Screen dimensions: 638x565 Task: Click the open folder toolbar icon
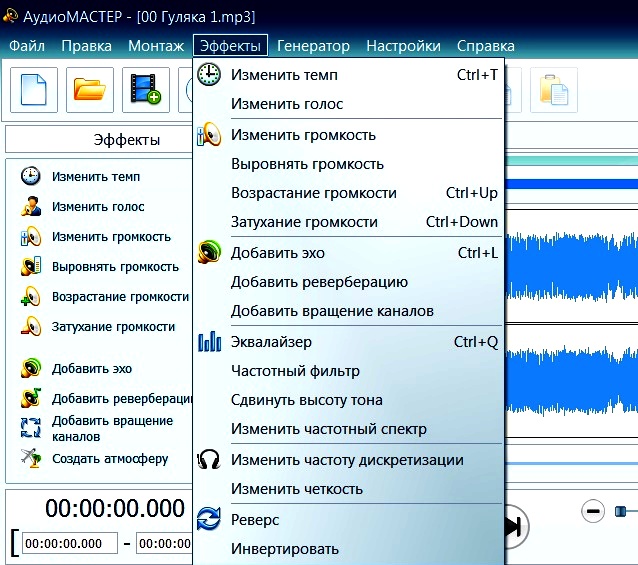coord(89,90)
